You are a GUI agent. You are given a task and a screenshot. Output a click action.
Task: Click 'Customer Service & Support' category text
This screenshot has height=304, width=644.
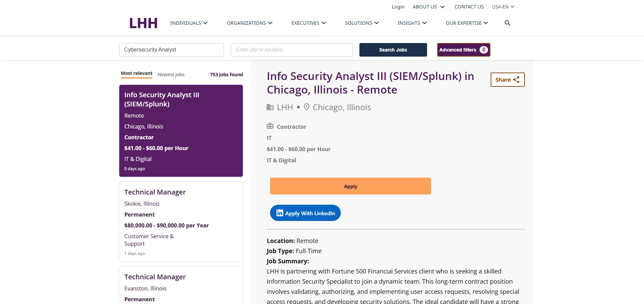tap(149, 240)
